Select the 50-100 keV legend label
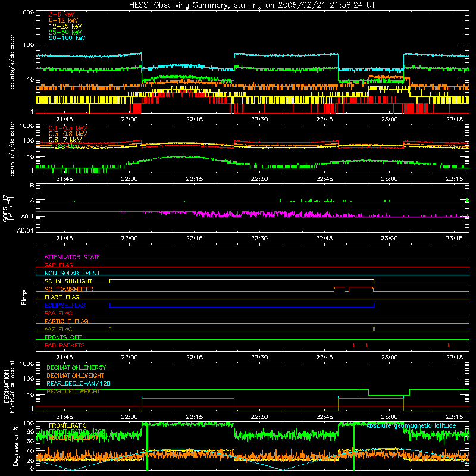This screenshot has height=476, width=476. [x=67, y=38]
